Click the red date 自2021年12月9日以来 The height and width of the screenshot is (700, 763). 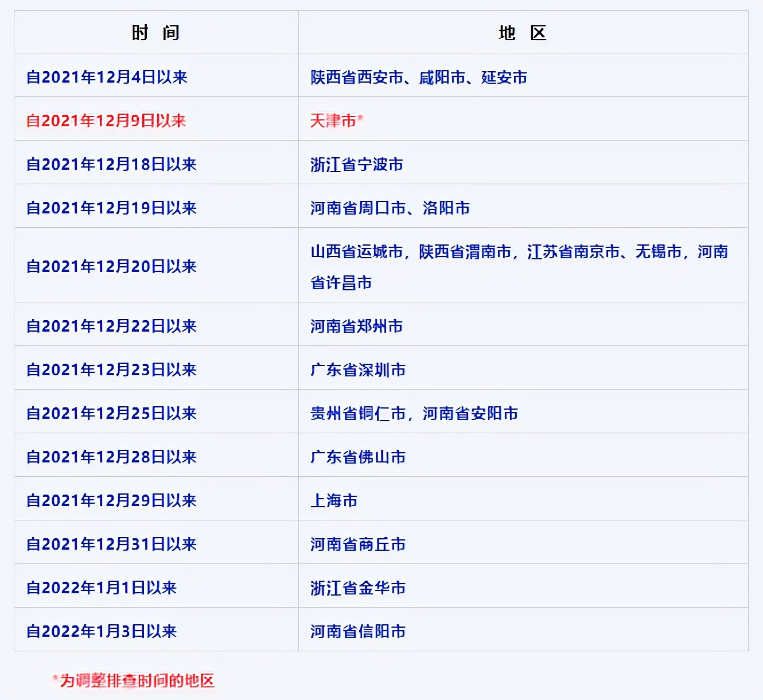click(108, 120)
